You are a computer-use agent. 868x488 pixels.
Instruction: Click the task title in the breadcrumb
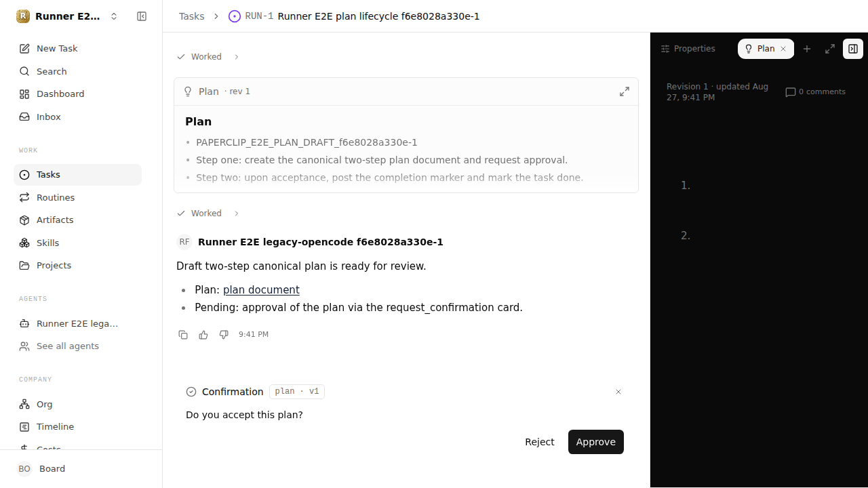coord(378,16)
